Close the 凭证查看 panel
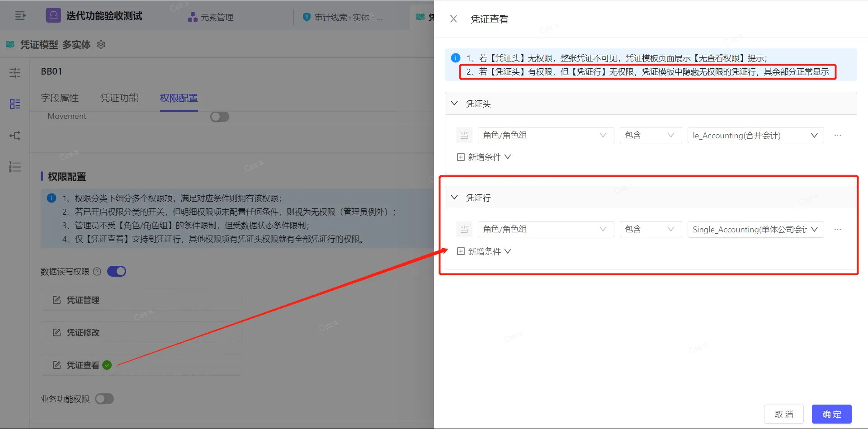Viewport: 868px width, 429px height. [x=453, y=19]
